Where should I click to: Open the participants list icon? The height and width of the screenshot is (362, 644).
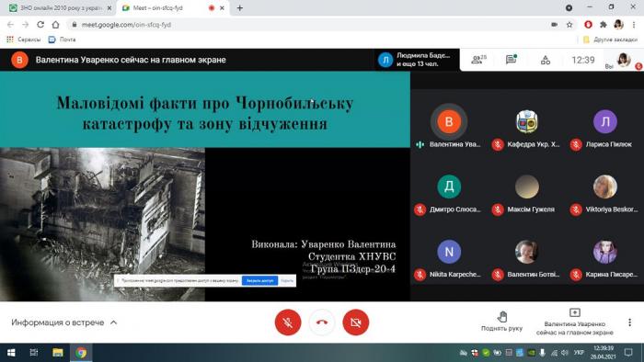click(x=478, y=60)
